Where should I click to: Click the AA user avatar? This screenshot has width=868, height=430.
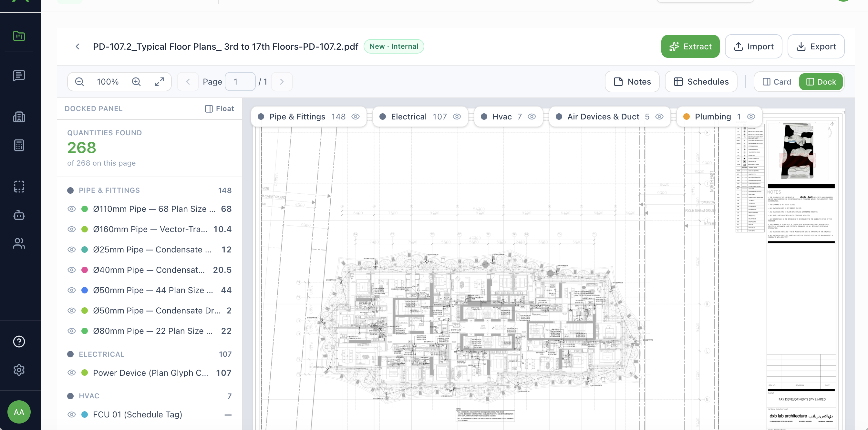click(x=19, y=412)
